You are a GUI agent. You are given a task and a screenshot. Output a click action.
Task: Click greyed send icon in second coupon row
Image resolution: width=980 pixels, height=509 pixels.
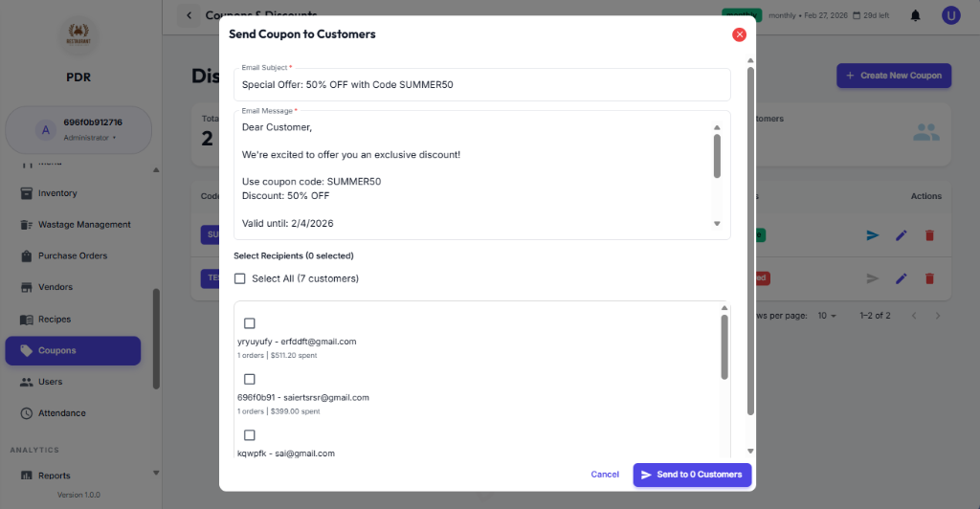[873, 278]
